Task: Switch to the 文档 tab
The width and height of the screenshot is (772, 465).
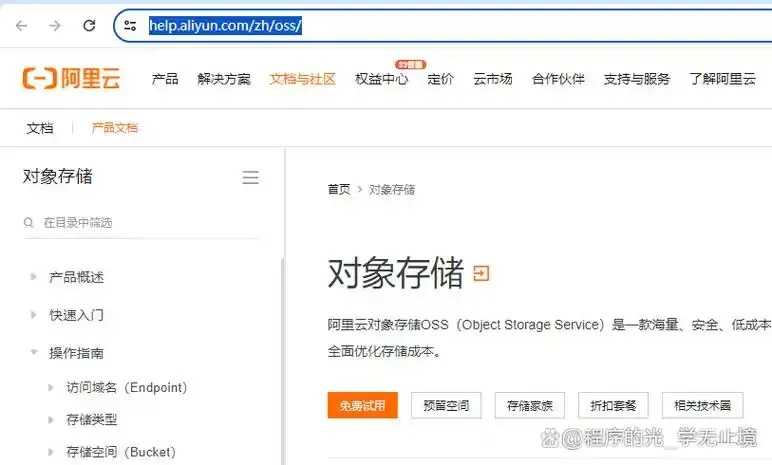Action: 40,128
